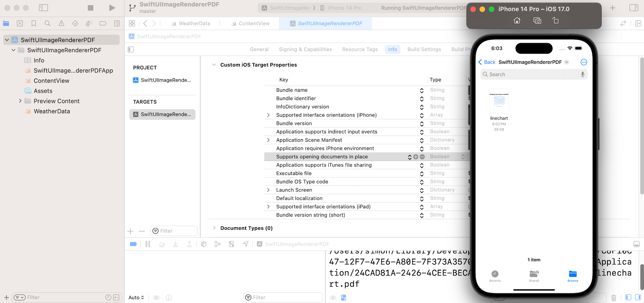
Task: Remove Supports opening documents in place row
Action: (422, 157)
